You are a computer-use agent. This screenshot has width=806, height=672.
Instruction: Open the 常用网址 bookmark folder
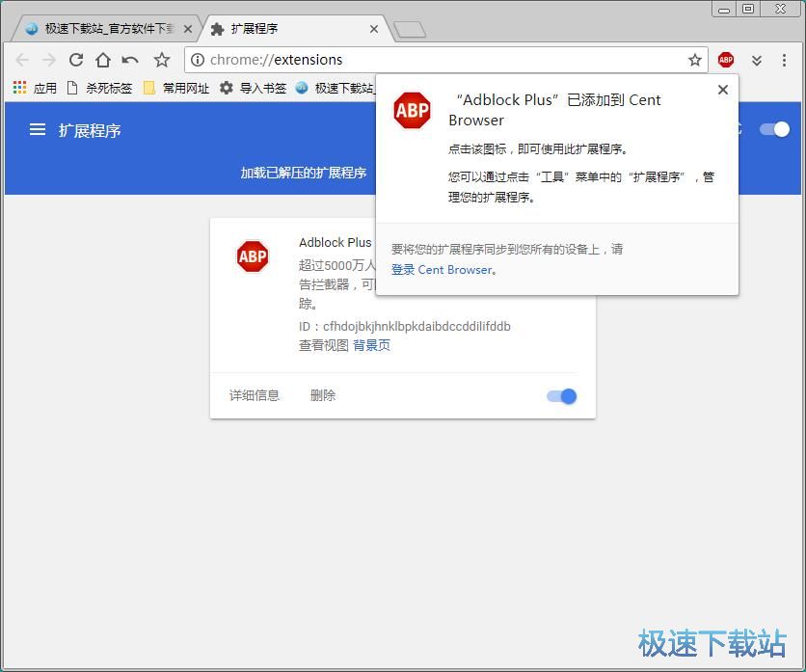[x=176, y=88]
